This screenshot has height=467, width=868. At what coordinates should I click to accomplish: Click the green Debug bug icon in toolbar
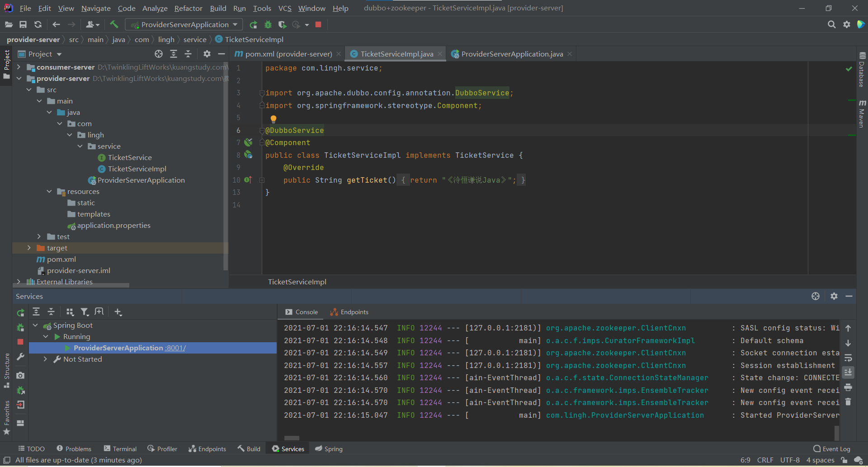(x=268, y=24)
